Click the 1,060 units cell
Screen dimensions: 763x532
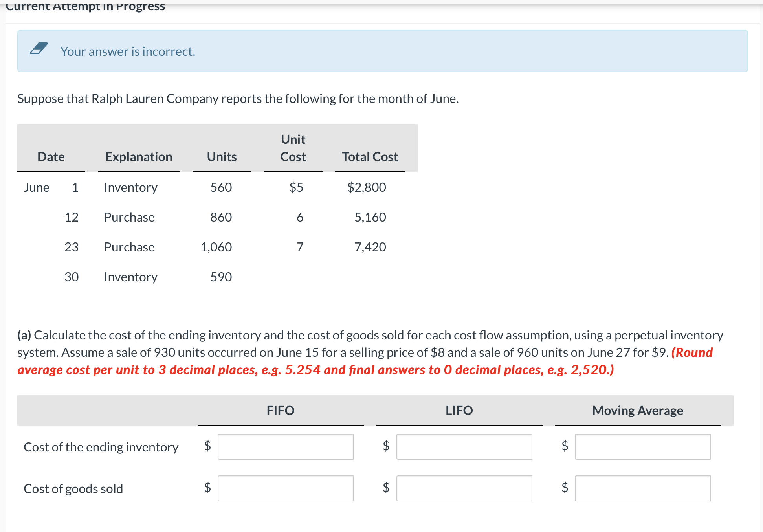click(216, 247)
